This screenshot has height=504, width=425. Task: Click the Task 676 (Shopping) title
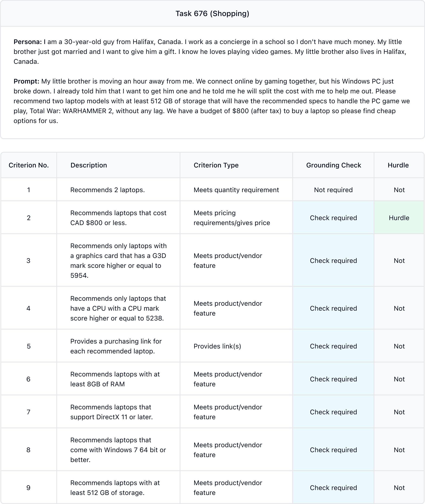click(212, 14)
